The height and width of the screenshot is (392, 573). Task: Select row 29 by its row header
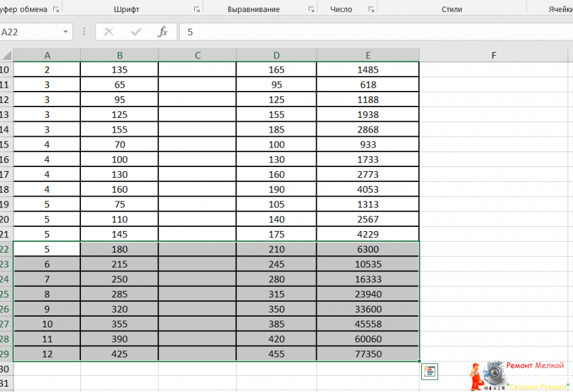(6, 354)
